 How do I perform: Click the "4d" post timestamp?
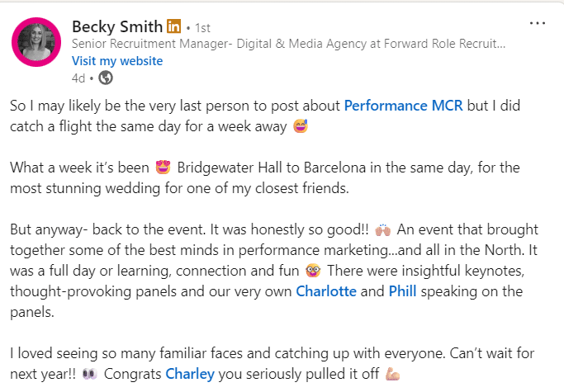[x=78, y=78]
